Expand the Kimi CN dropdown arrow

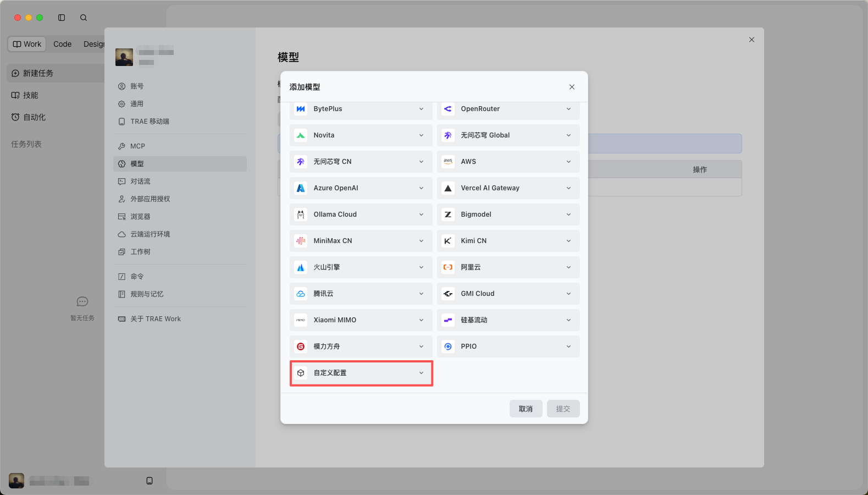coord(569,241)
